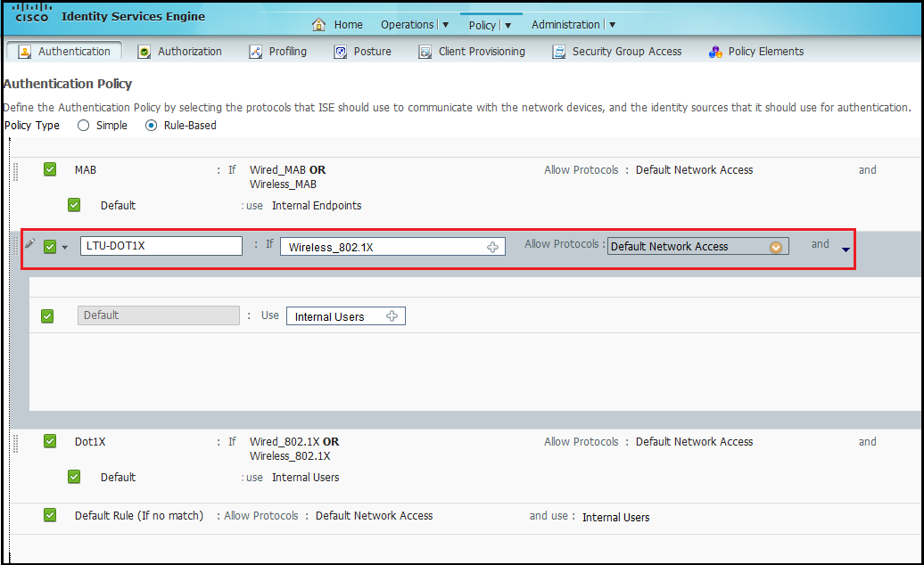Select the Simple policy type radio button
This screenshot has width=924, height=565.
tap(84, 126)
